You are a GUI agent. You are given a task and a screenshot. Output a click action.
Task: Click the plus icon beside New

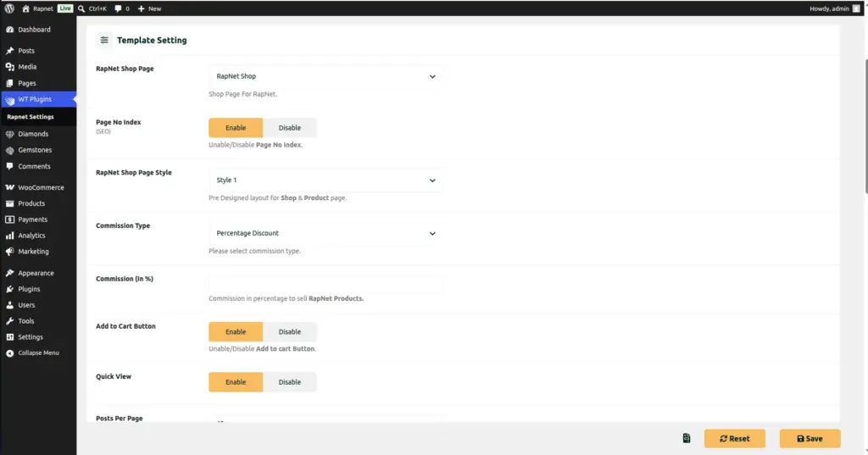tap(142, 8)
